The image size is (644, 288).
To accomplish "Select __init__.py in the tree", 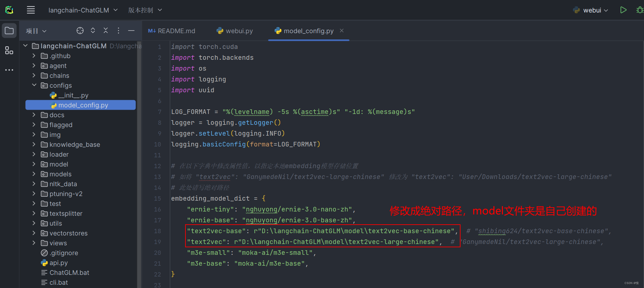I will (x=69, y=95).
